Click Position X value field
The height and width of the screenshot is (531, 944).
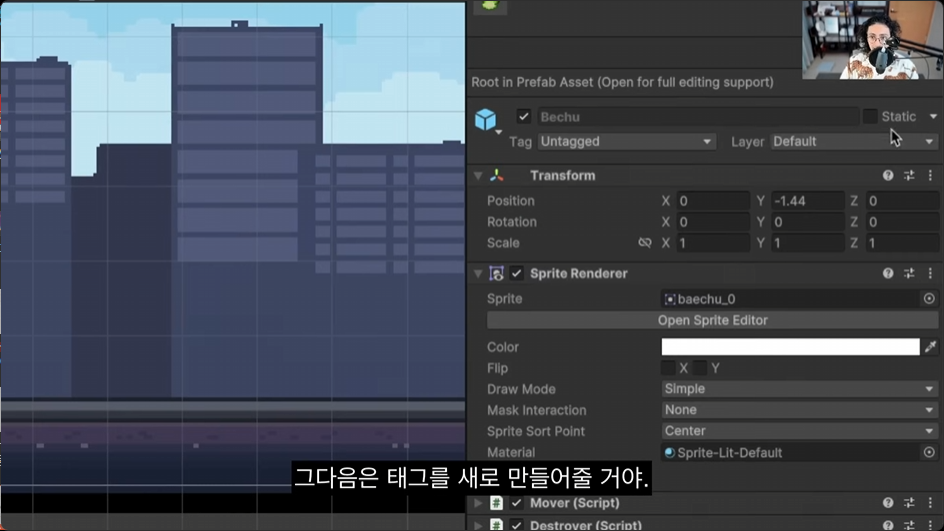point(713,200)
